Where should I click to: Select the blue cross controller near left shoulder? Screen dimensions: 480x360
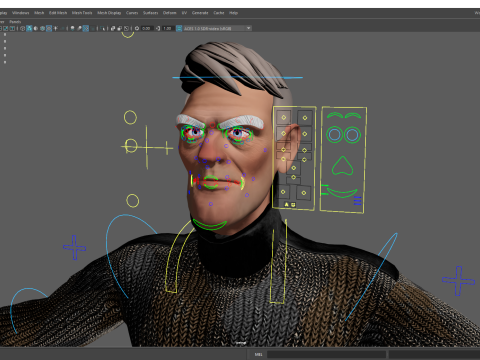[x=75, y=247]
